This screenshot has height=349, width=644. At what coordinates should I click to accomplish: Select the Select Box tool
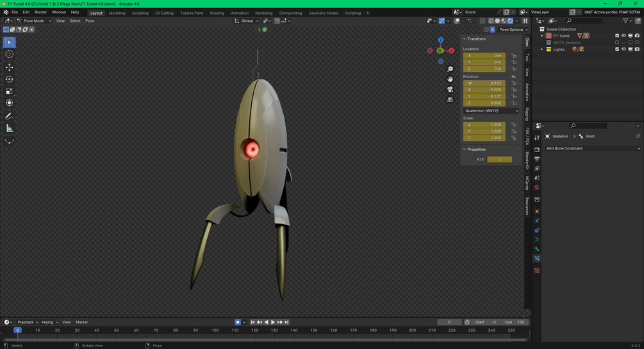click(10, 42)
